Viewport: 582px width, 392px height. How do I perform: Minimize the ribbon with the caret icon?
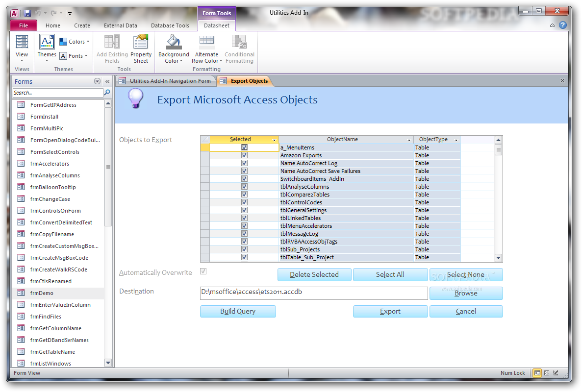[552, 25]
